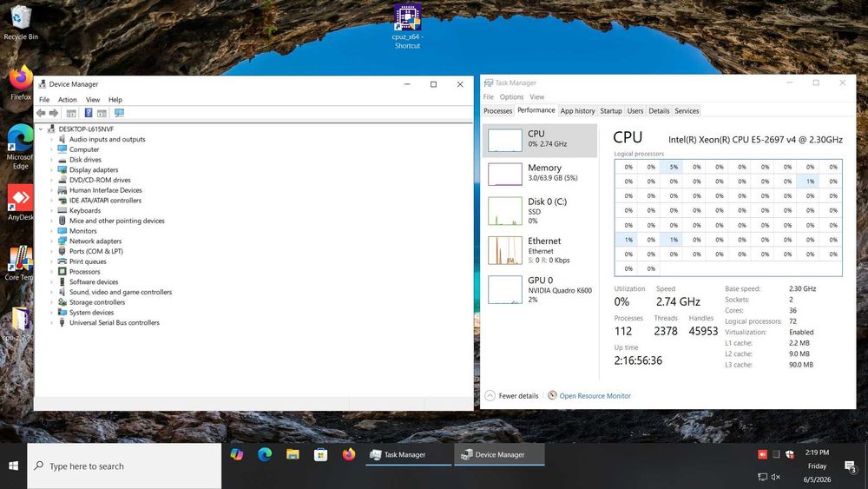Expand the Audio inputs and outputs node
868x489 pixels.
pyautogui.click(x=51, y=140)
